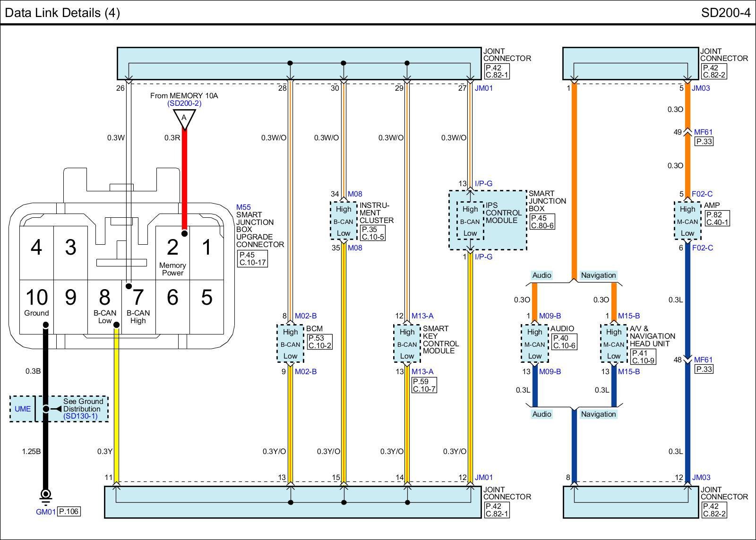Viewport: 756px width, 540px height.
Task: Open the SD200-2 reference link
Action: click(184, 103)
